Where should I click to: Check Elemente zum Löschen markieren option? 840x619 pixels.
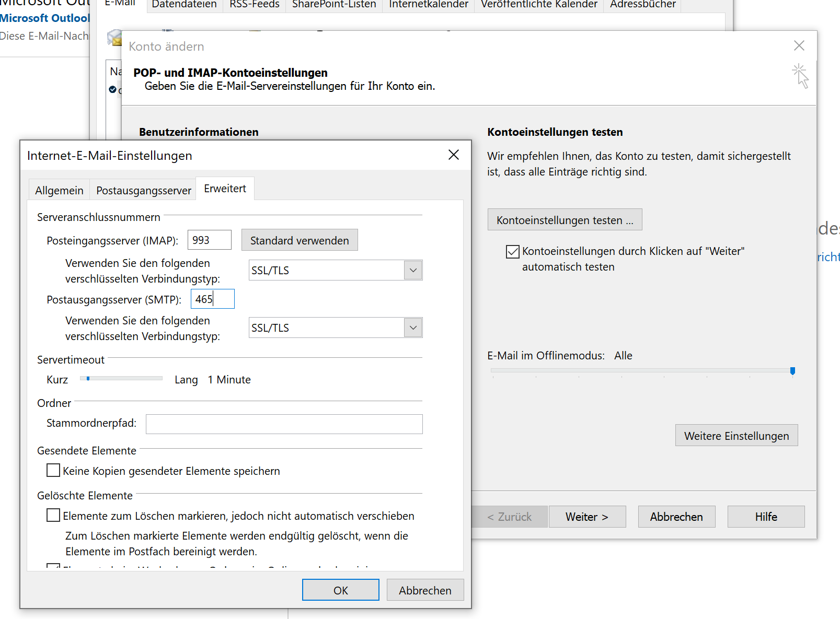click(x=53, y=516)
